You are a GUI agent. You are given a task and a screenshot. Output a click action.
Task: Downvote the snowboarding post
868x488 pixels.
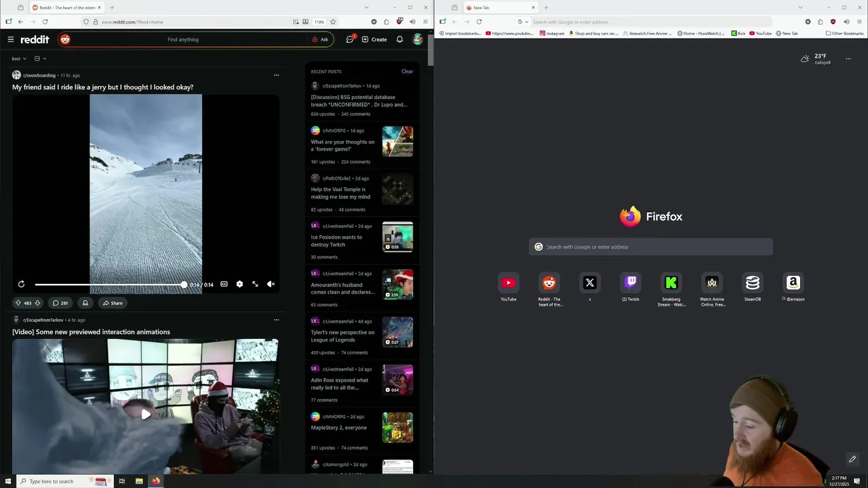37,303
